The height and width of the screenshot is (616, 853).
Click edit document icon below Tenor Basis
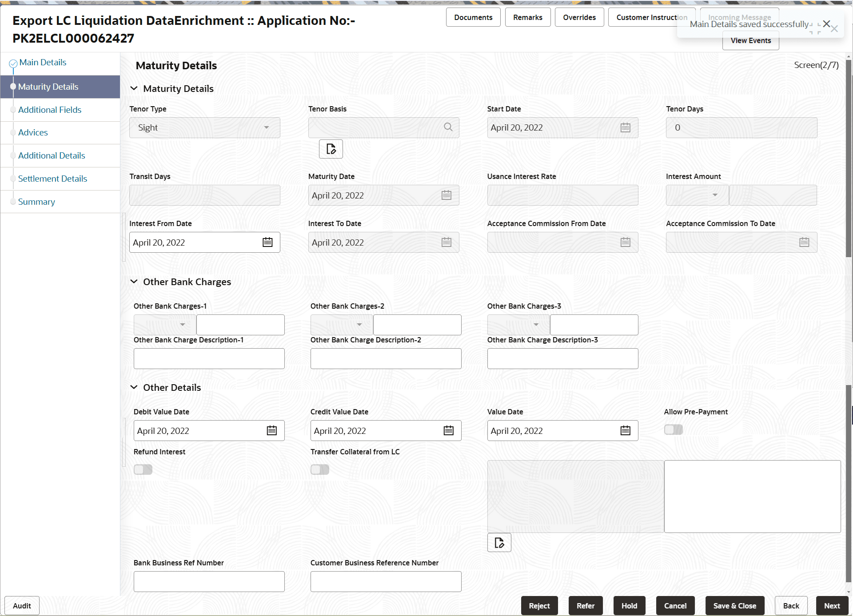[x=331, y=149]
